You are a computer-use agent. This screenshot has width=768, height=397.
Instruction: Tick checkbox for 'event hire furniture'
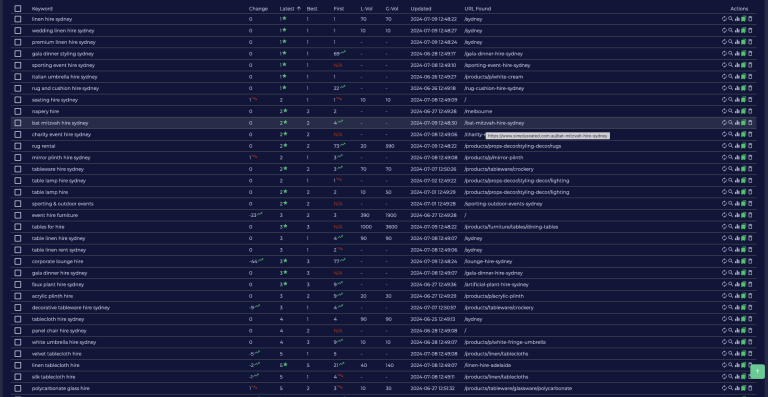tap(18, 215)
